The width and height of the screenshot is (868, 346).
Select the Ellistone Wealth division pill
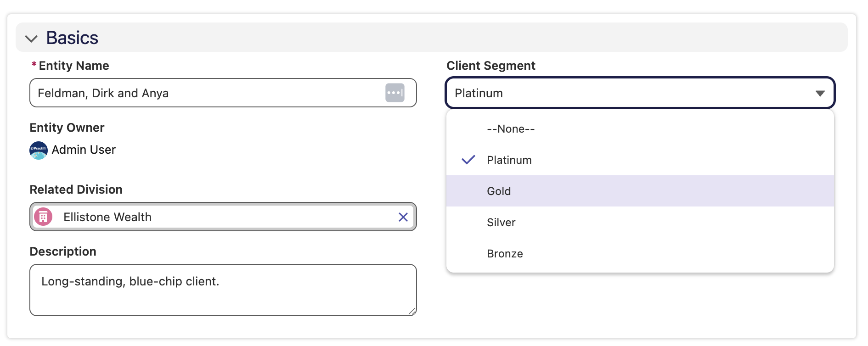223,217
